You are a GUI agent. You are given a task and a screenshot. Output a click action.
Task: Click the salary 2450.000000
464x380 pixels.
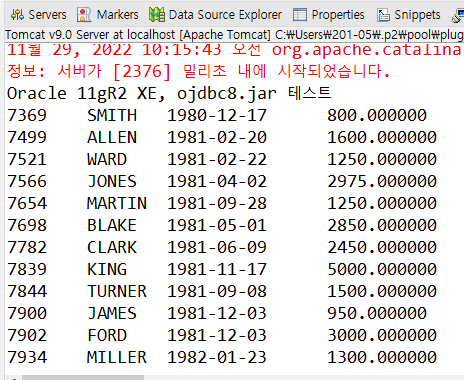pos(382,247)
